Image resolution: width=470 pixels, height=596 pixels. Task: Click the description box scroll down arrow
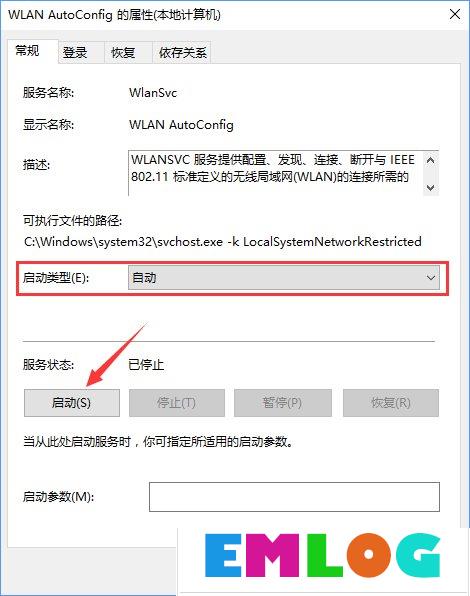[430, 187]
